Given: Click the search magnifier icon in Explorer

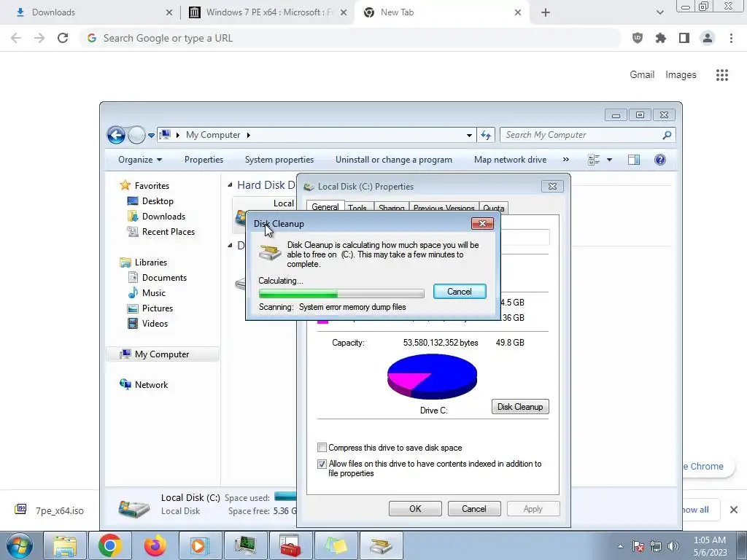Looking at the screenshot, I should 667,135.
